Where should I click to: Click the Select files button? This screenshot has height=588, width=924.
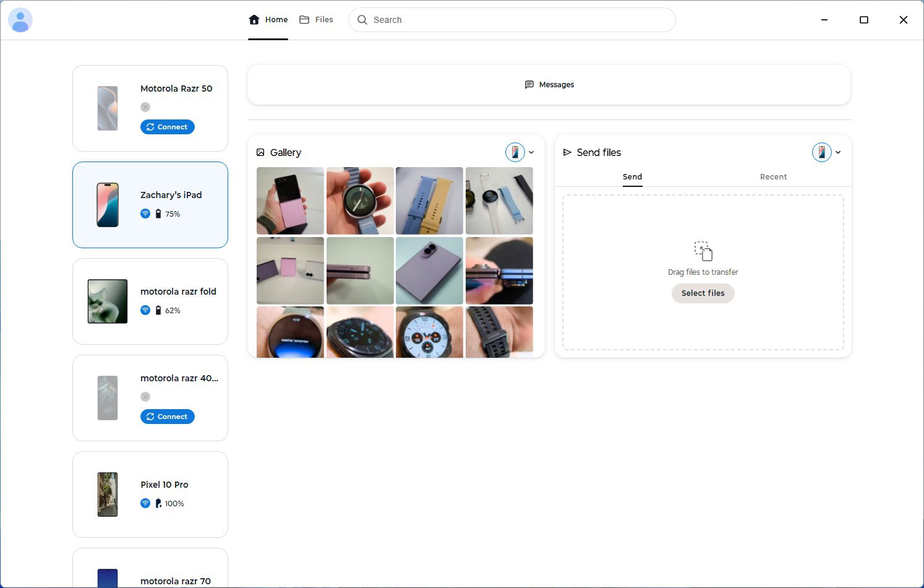point(703,293)
